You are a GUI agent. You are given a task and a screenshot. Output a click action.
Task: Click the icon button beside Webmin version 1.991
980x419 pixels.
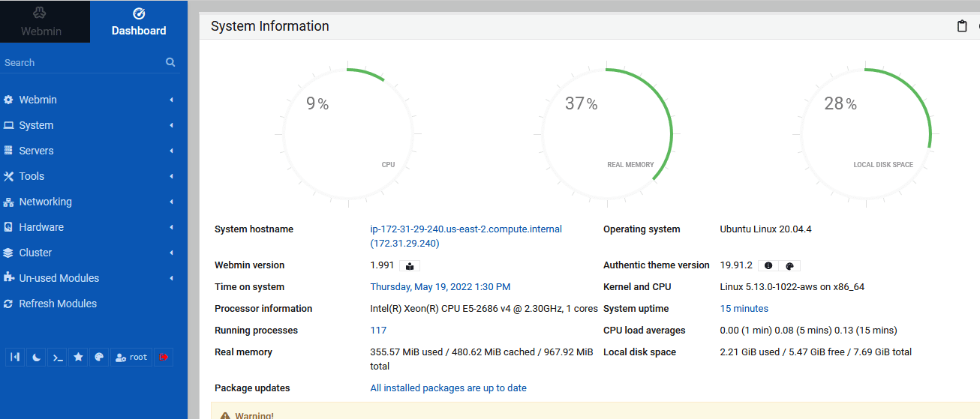click(410, 266)
